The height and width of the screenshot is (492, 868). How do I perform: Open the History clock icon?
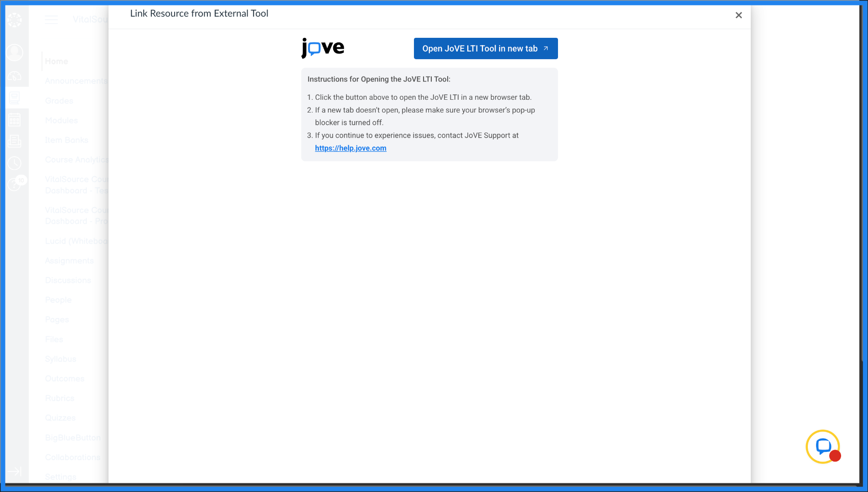pyautogui.click(x=15, y=164)
